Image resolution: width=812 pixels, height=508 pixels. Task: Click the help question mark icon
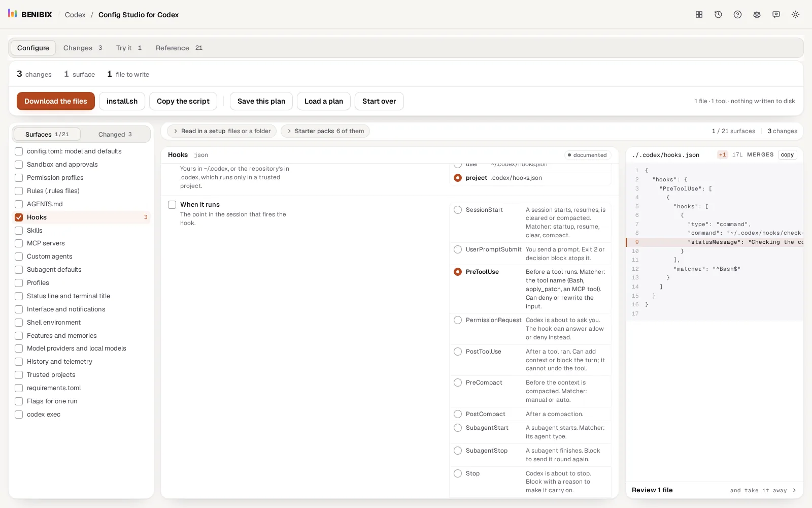click(x=737, y=15)
